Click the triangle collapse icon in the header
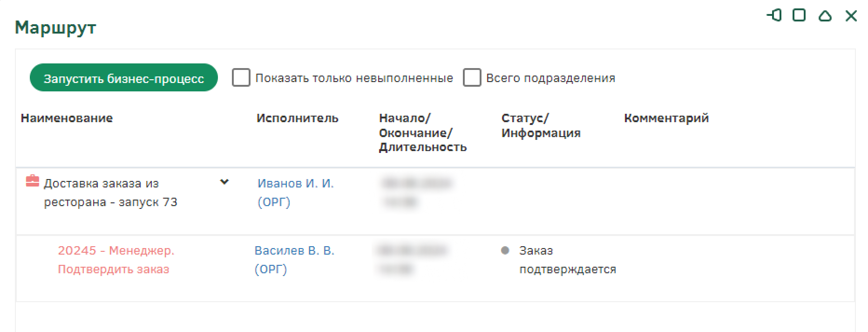The width and height of the screenshot is (868, 332). [825, 16]
